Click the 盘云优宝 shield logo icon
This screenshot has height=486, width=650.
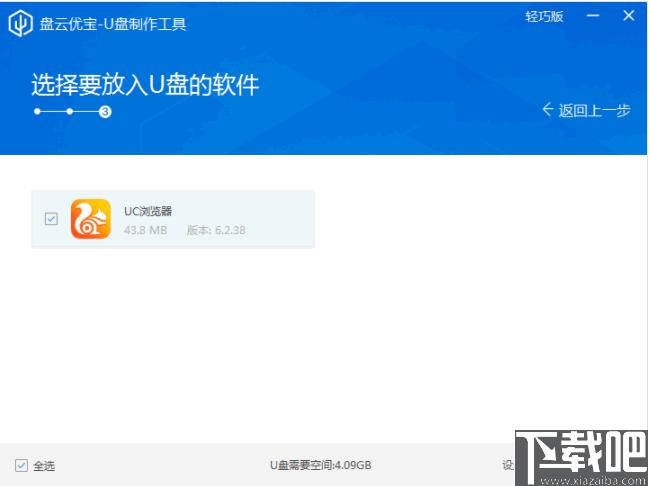pos(20,24)
